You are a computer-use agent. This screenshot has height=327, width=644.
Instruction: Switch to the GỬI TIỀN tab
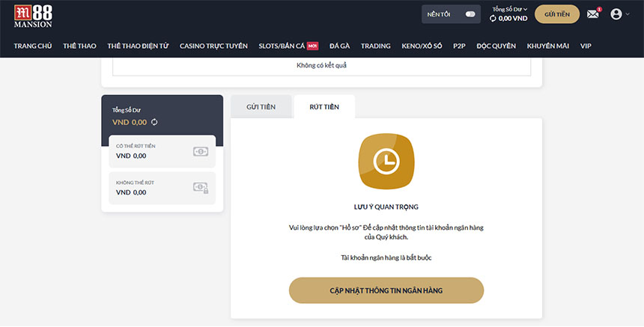(x=261, y=107)
